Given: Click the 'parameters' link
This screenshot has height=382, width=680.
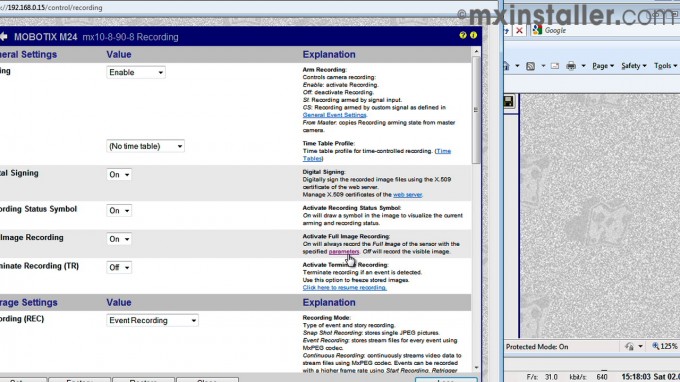Looking at the screenshot, I should [344, 251].
